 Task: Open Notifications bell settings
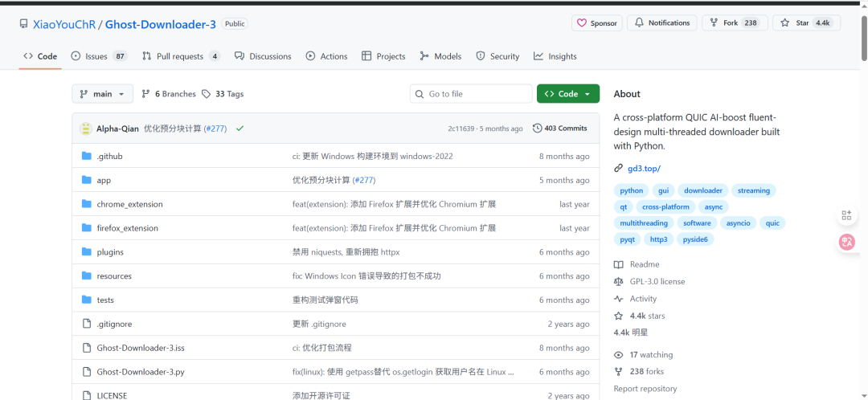[662, 22]
